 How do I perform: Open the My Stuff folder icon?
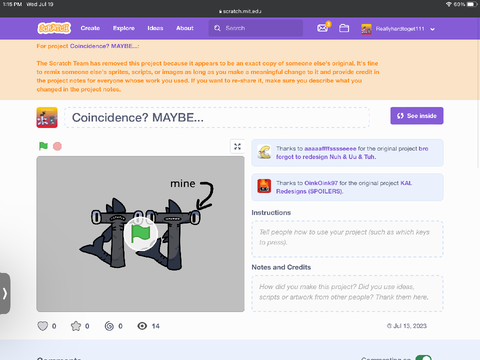[x=344, y=28]
